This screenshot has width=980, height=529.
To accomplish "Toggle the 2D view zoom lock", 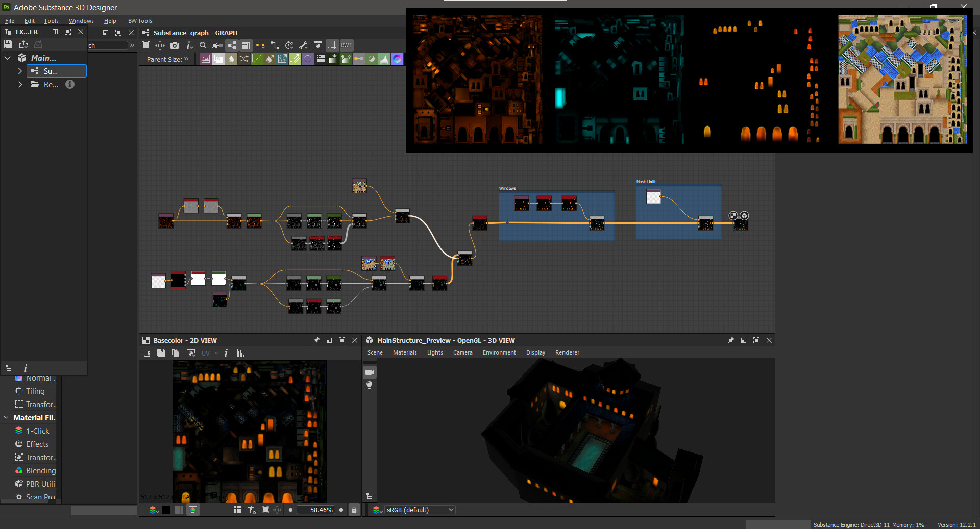I will point(354,510).
